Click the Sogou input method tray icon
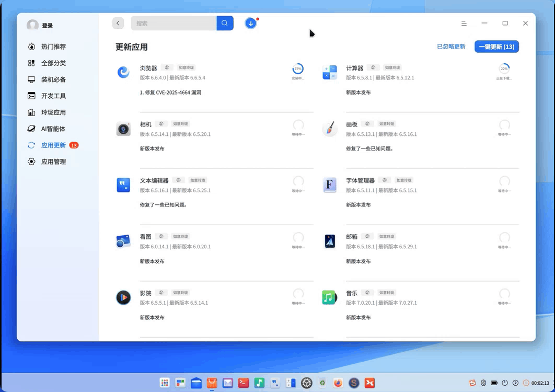 [x=472, y=383]
